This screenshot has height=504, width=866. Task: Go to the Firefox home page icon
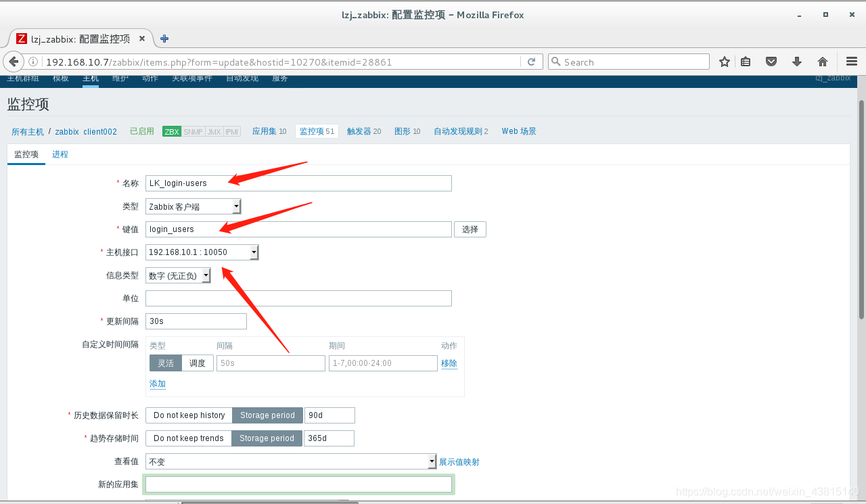click(823, 62)
